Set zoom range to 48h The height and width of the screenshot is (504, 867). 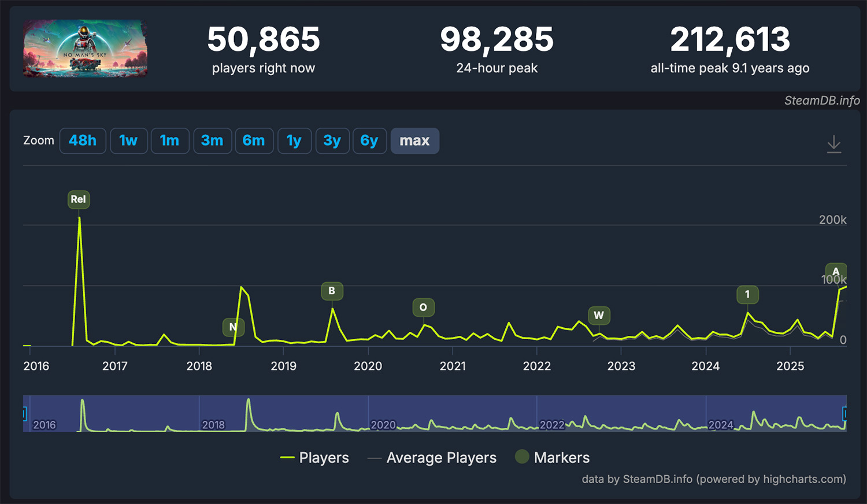[83, 141]
